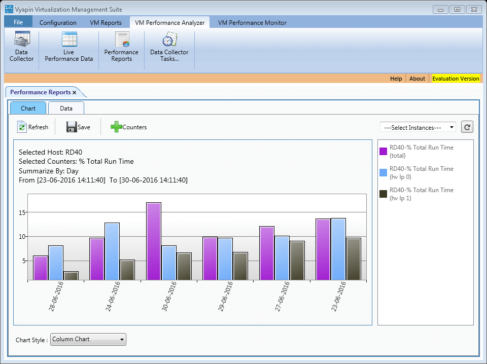The width and height of the screenshot is (487, 364).
Task: Click dark legend swatch for hv lp 1
Action: click(383, 194)
